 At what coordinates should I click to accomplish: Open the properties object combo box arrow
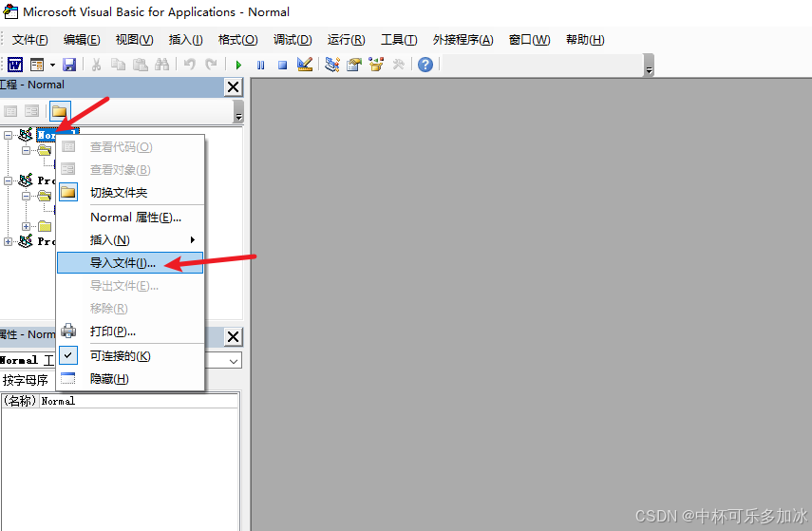tap(234, 361)
